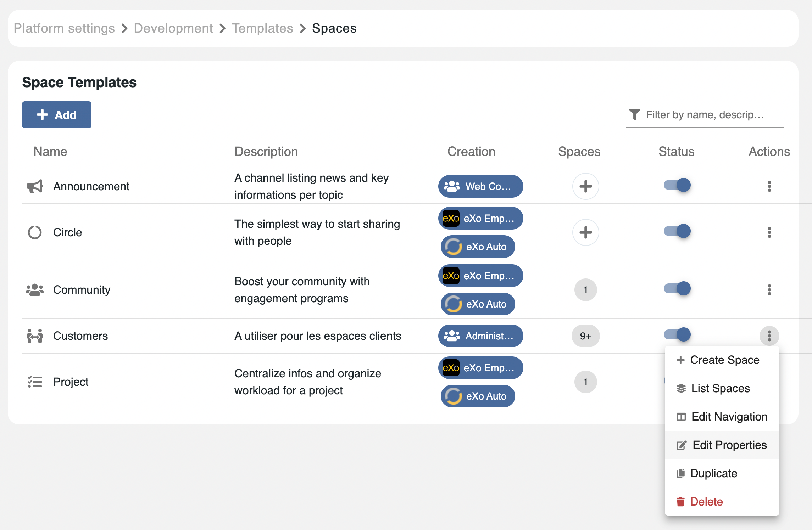Toggle off the Community template status
The height and width of the screenshot is (530, 812).
pyautogui.click(x=677, y=289)
